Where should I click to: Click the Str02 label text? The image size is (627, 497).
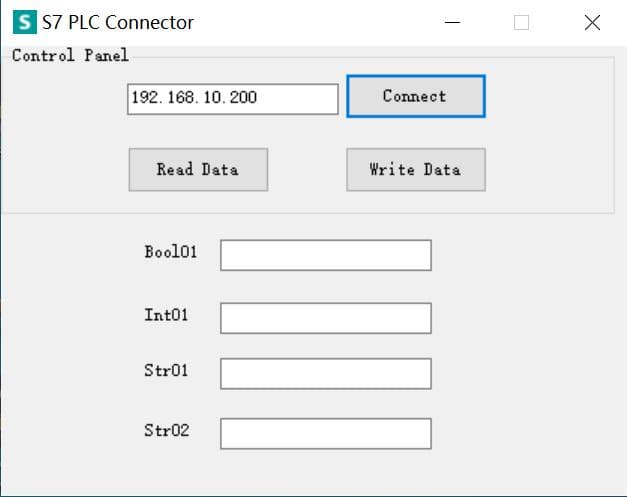coord(167,430)
